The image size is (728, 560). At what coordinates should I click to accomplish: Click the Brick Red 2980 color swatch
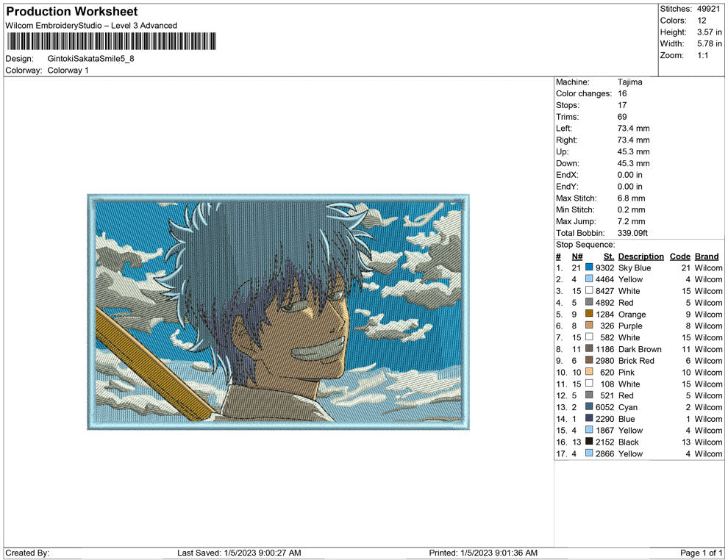coord(589,360)
